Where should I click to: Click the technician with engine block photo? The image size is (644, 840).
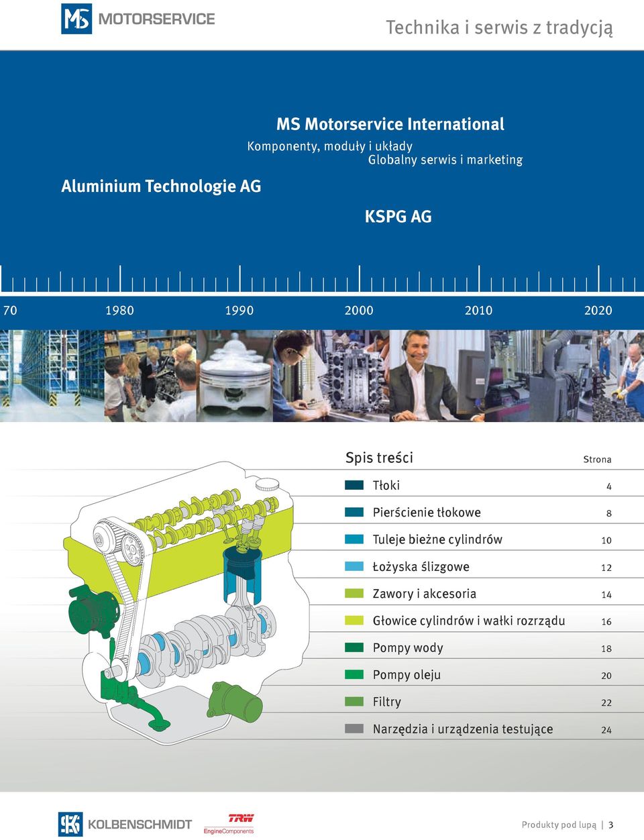[331, 376]
